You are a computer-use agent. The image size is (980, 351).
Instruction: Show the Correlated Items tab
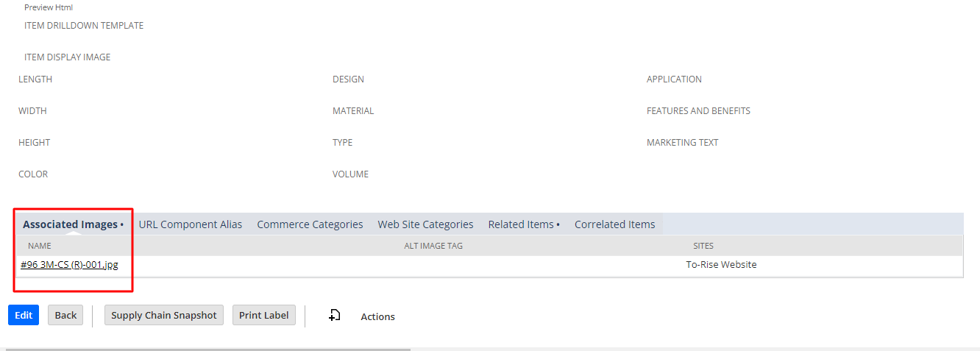coord(615,224)
